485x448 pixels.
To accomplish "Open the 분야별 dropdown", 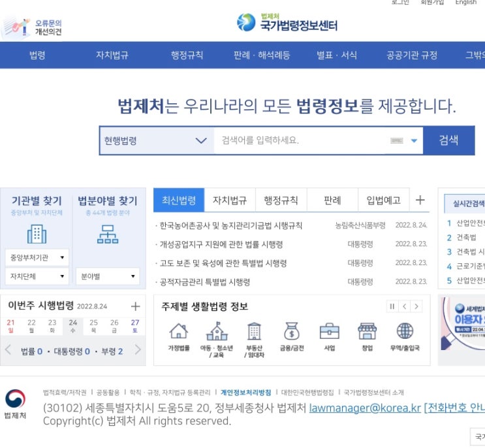I will point(108,276).
